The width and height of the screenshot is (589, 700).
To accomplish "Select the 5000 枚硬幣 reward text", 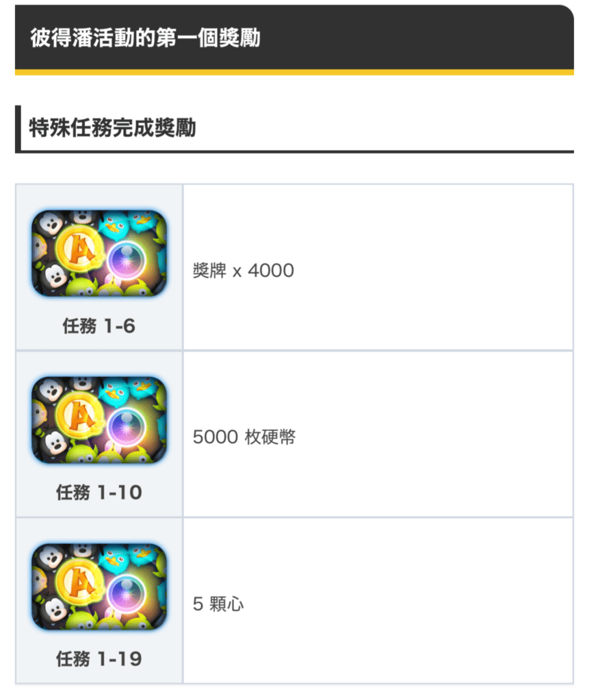I will point(244,437).
